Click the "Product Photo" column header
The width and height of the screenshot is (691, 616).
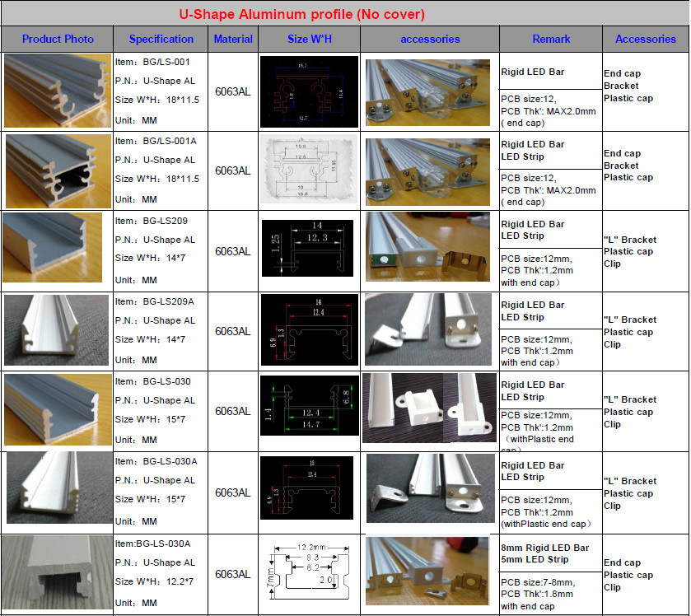(x=58, y=39)
